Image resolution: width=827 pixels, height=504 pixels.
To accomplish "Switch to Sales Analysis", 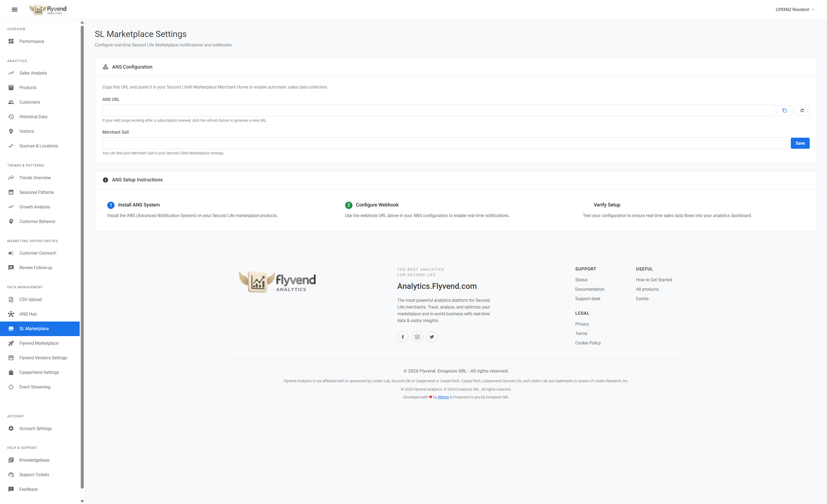I will point(33,73).
